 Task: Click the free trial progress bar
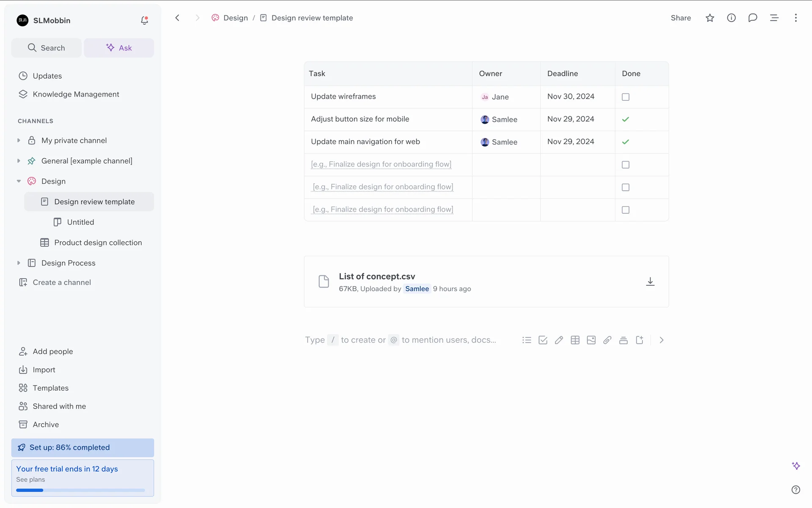point(80,490)
